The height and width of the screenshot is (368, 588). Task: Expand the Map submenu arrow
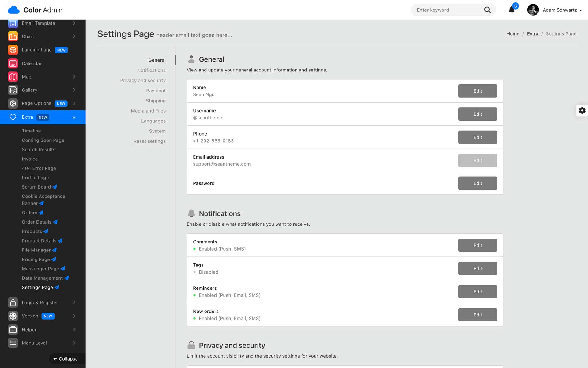point(74,77)
